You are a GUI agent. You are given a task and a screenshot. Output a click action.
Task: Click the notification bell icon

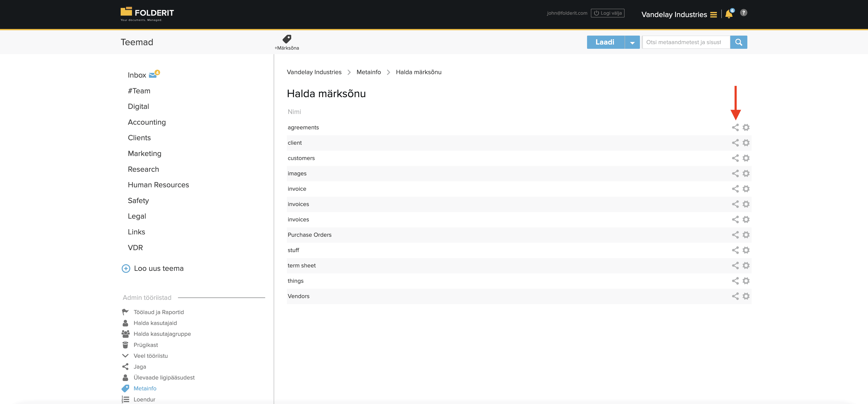729,14
